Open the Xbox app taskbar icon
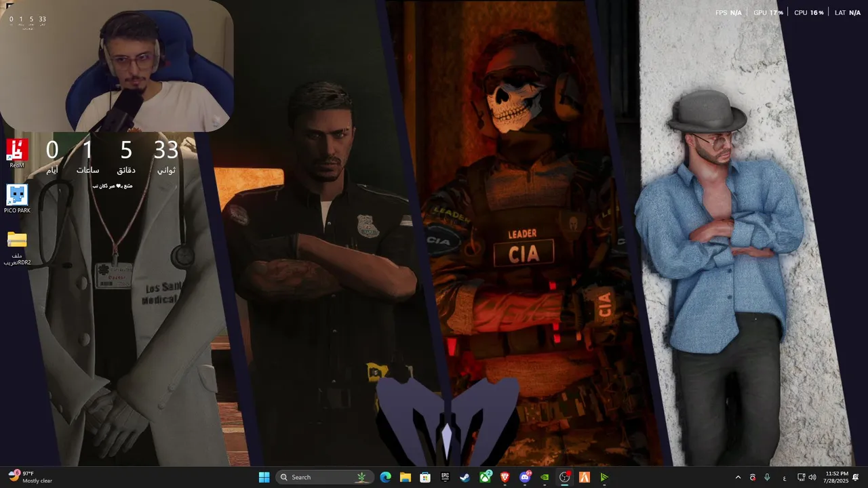Image resolution: width=868 pixels, height=488 pixels. point(486,477)
